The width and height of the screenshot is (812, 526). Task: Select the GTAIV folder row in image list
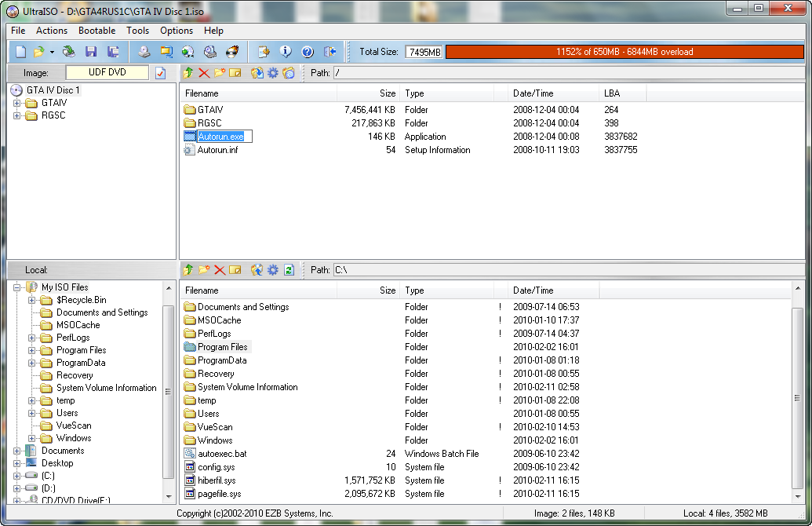click(209, 110)
